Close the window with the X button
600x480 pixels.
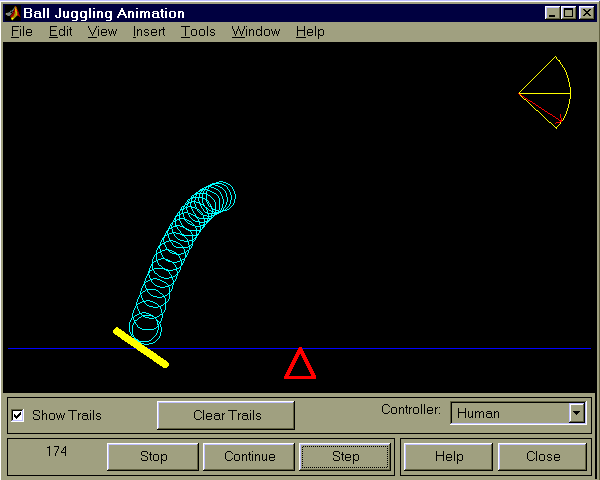587,13
